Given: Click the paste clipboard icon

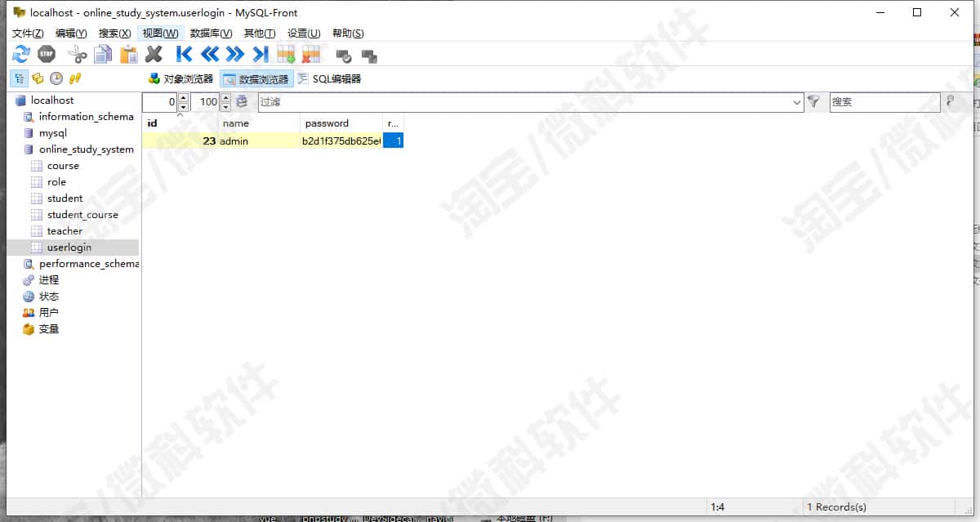Looking at the screenshot, I should pos(129,55).
